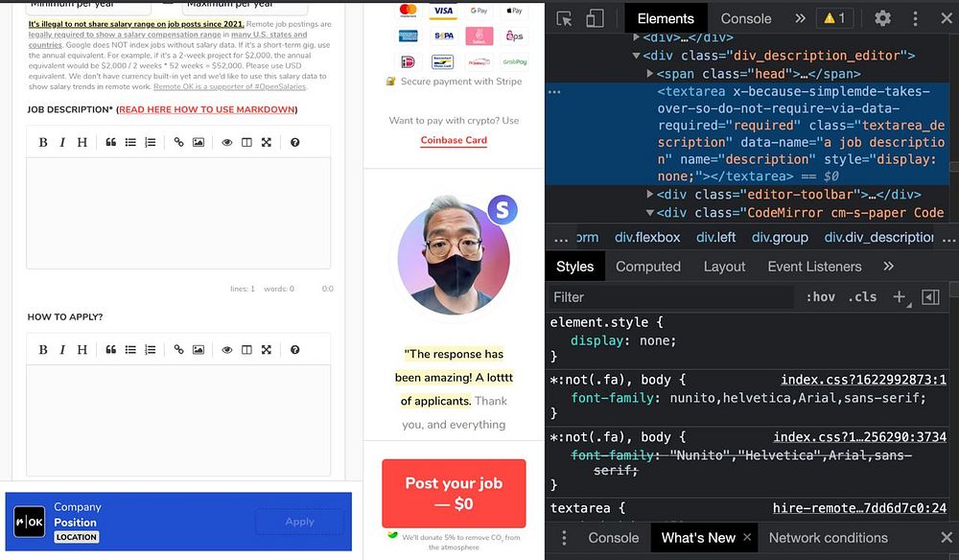Insert quote in Job Description editor
This screenshot has width=959, height=560.
tap(110, 143)
